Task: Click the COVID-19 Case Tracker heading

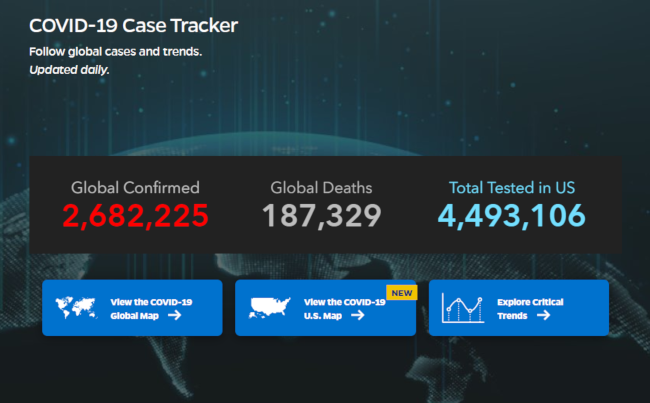Action: [x=133, y=25]
